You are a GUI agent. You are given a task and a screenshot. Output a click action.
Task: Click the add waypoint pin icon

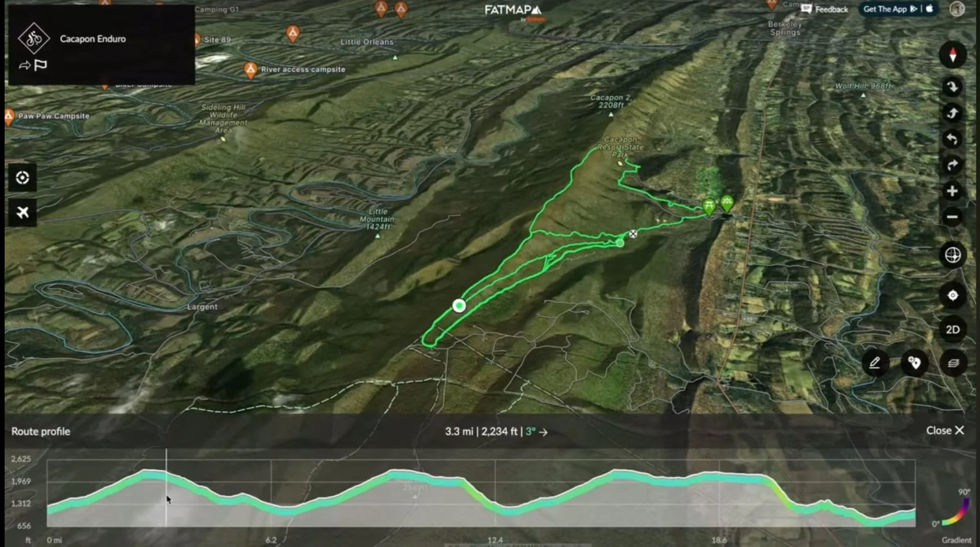pyautogui.click(x=914, y=363)
